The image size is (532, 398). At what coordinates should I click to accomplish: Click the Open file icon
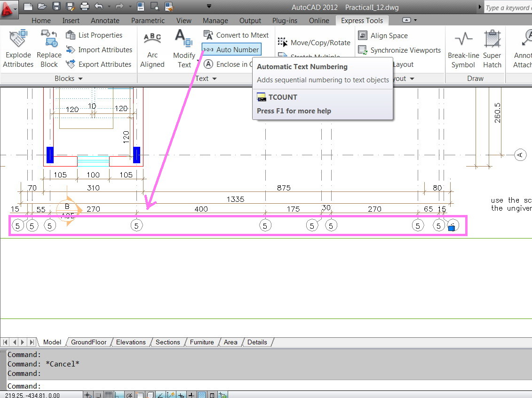click(42, 7)
